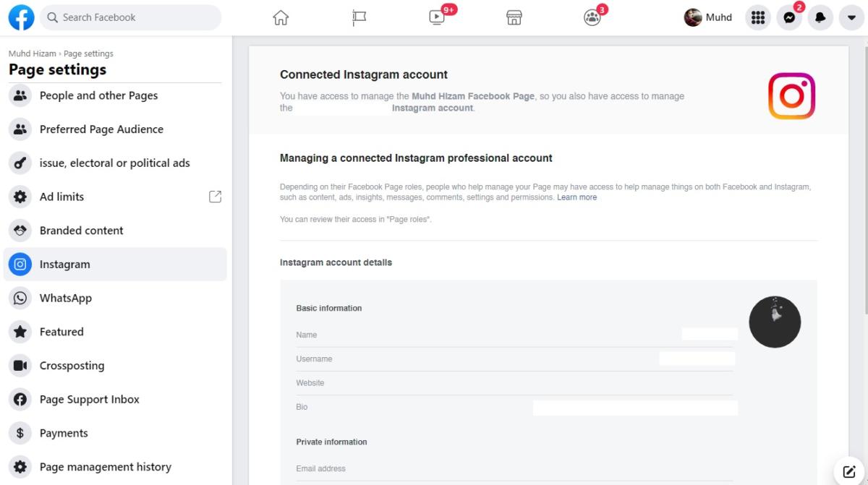Open People and other Pages settings
The image size is (868, 485).
point(116,95)
